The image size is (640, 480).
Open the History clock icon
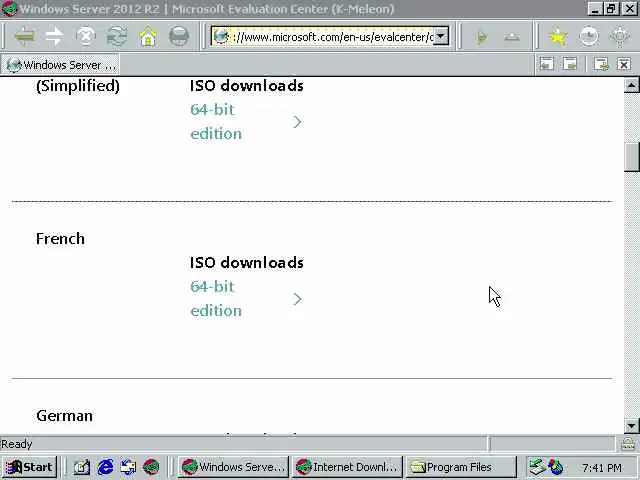589,37
